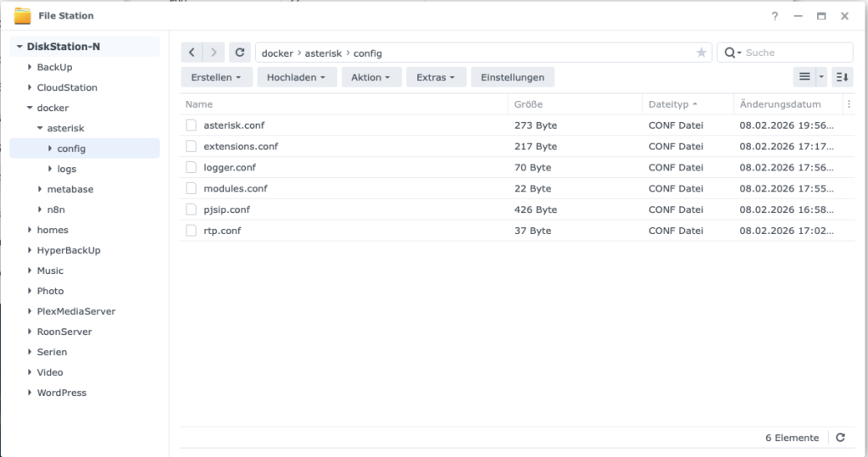Click the forward navigation arrow
The width and height of the screenshot is (868, 457).
click(214, 53)
